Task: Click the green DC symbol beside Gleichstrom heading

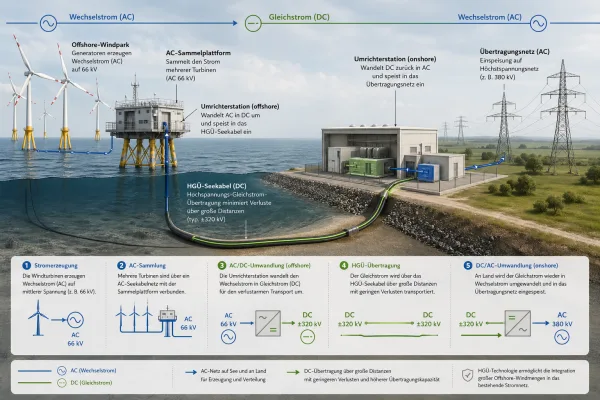Action: [x=253, y=23]
